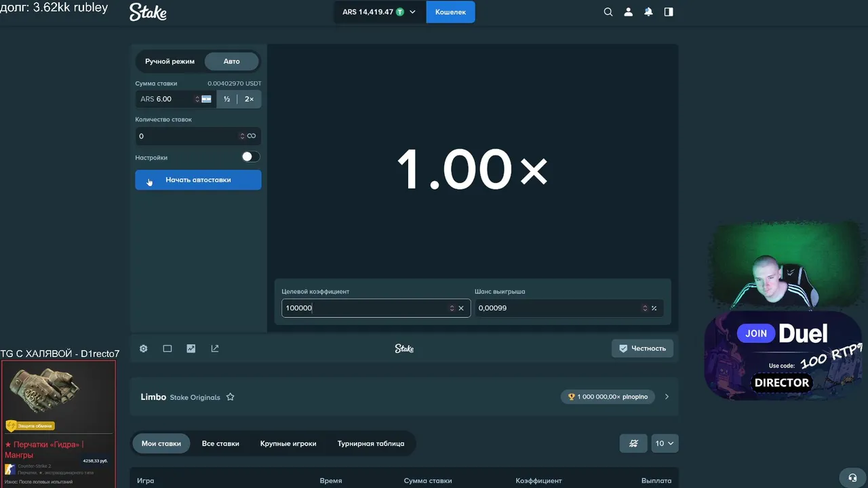
Task: Click the Выплата column header
Action: tap(656, 481)
